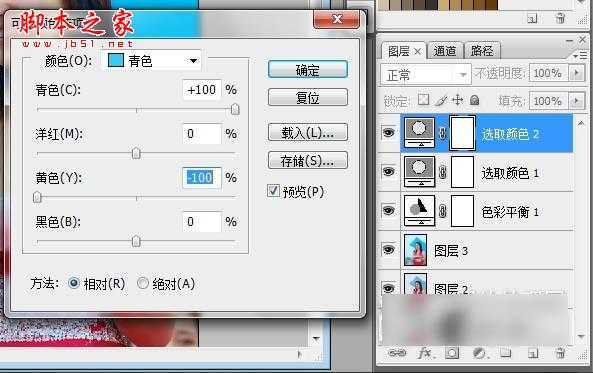This screenshot has width=593, height=373.
Task: Select the adjustment icon of 选取颜色 1 layer
Action: click(419, 172)
